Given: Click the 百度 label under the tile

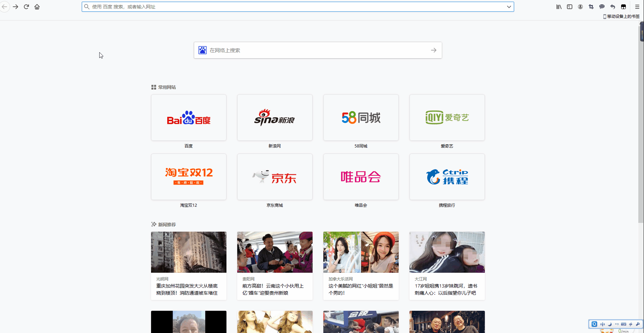Looking at the screenshot, I should pyautogui.click(x=189, y=146).
